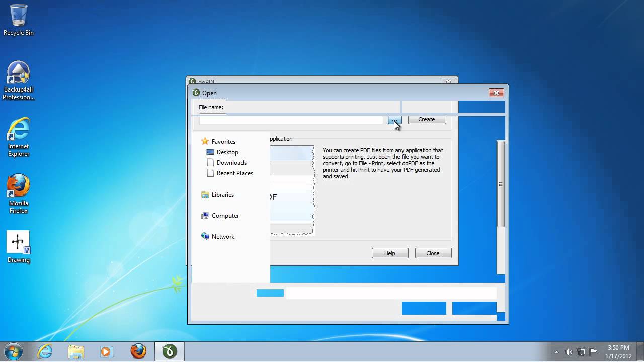Go to Desktop in Favorites list
The width and height of the screenshot is (644, 362).
(x=222, y=152)
